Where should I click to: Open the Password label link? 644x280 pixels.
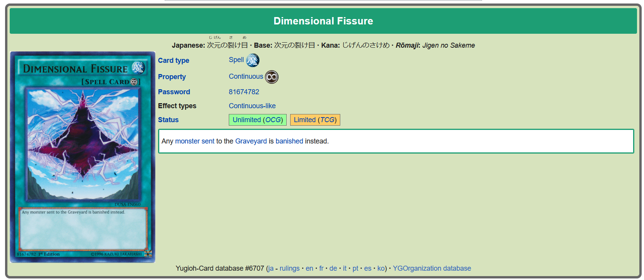pyautogui.click(x=174, y=92)
